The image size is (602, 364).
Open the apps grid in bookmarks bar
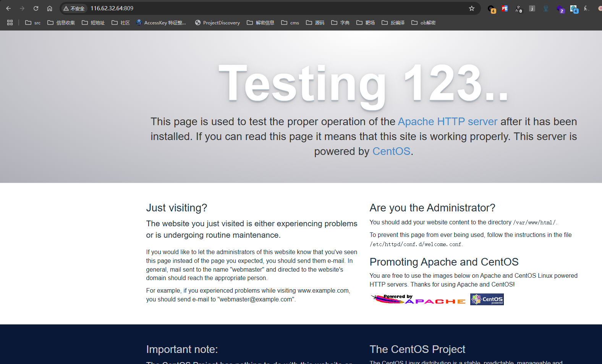10,23
